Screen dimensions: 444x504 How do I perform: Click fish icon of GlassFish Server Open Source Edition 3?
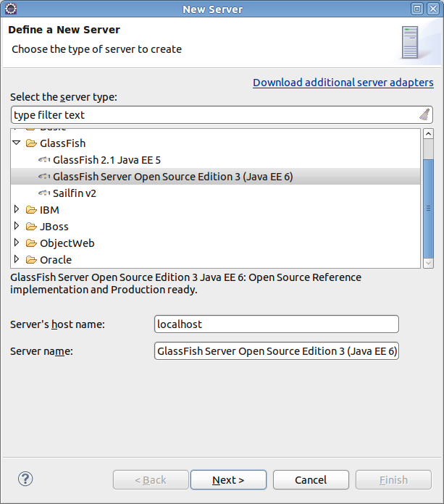44,176
